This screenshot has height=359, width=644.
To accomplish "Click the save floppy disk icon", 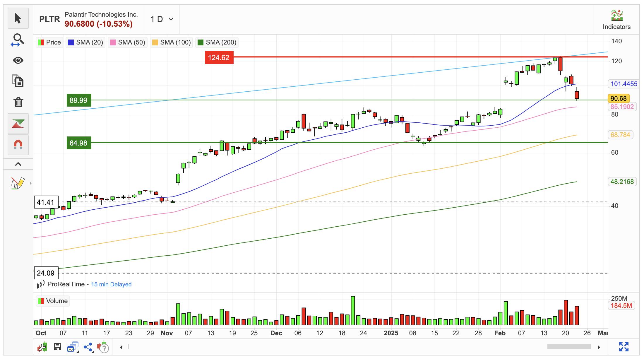I will pos(57,347).
